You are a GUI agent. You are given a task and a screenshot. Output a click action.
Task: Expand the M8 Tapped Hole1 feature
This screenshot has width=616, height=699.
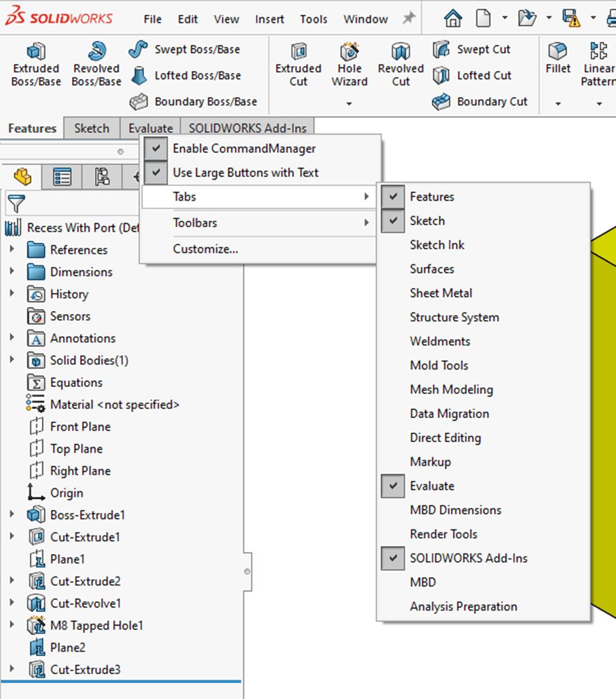12,625
